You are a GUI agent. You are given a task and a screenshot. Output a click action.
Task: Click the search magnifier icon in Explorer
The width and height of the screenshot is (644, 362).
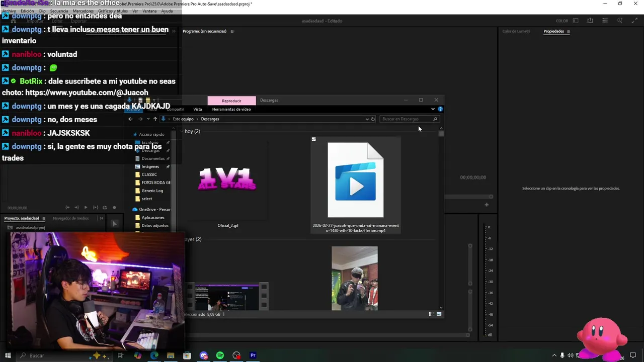(x=435, y=119)
